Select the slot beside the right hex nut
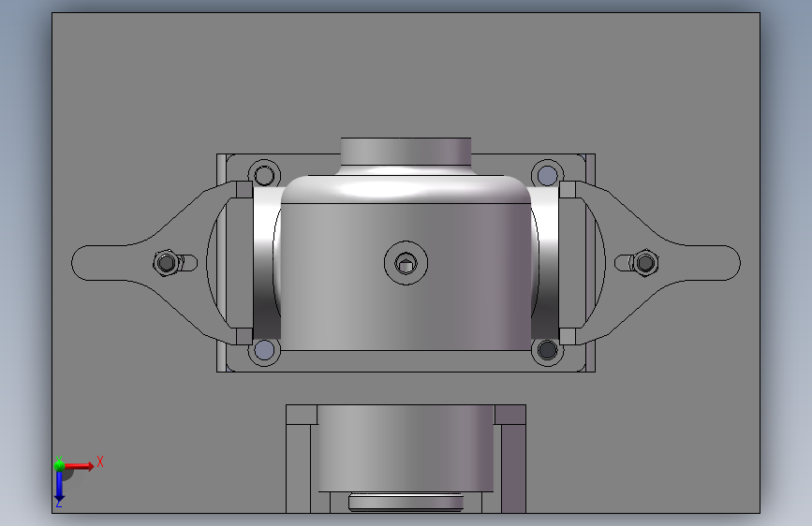The width and height of the screenshot is (812, 526). pos(623,263)
